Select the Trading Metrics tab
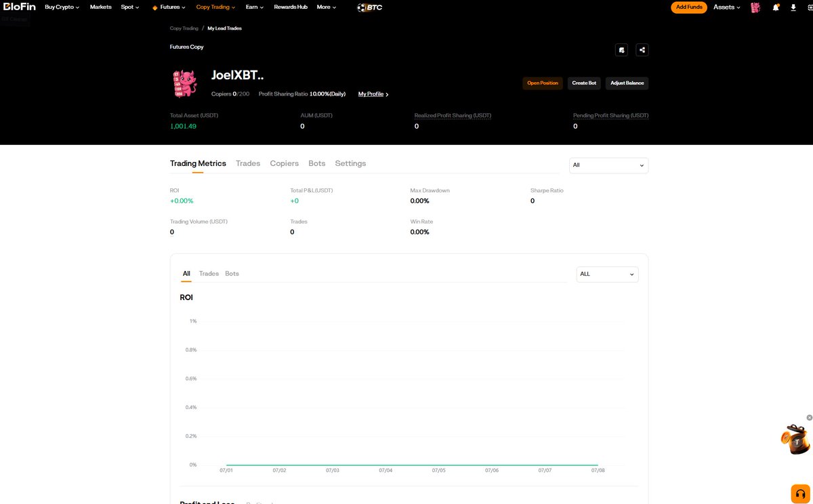813x504 pixels. (x=198, y=163)
